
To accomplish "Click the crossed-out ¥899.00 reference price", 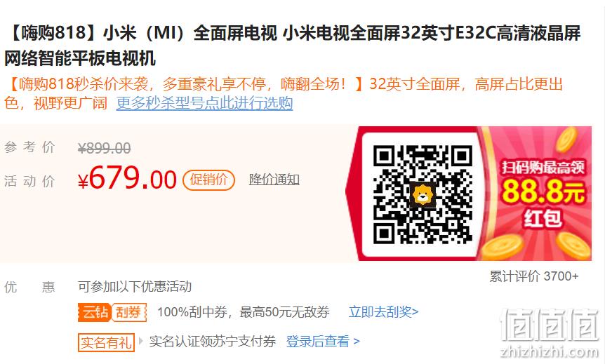I will (x=104, y=148).
